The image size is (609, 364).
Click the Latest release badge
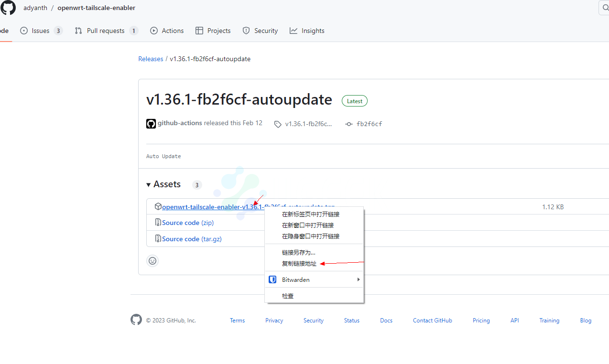click(354, 101)
